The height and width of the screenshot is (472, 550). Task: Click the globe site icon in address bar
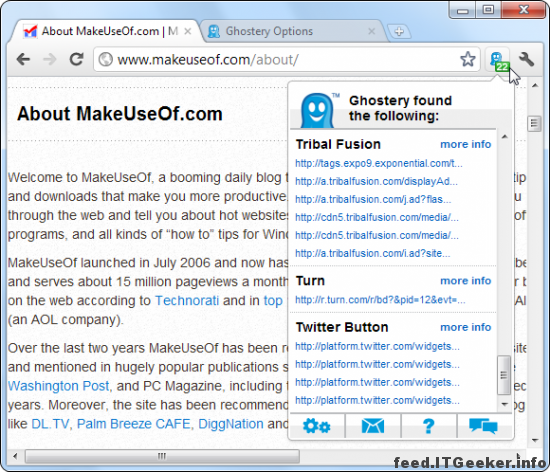coord(105,59)
